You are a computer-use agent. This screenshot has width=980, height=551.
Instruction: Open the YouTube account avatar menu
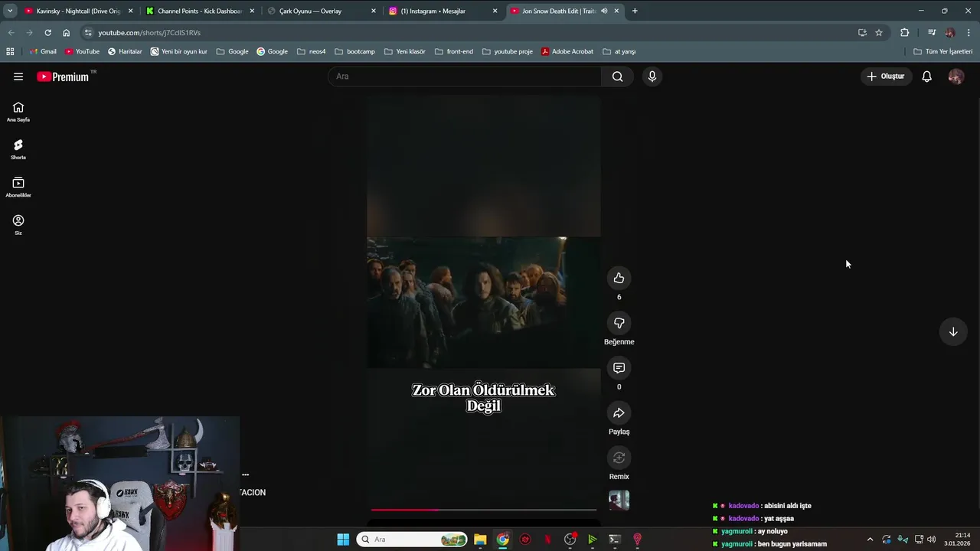[955, 77]
